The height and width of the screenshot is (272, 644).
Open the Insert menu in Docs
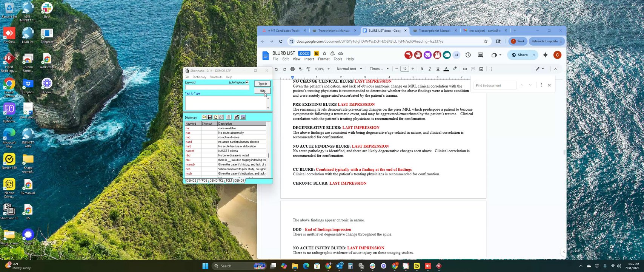[309, 59]
